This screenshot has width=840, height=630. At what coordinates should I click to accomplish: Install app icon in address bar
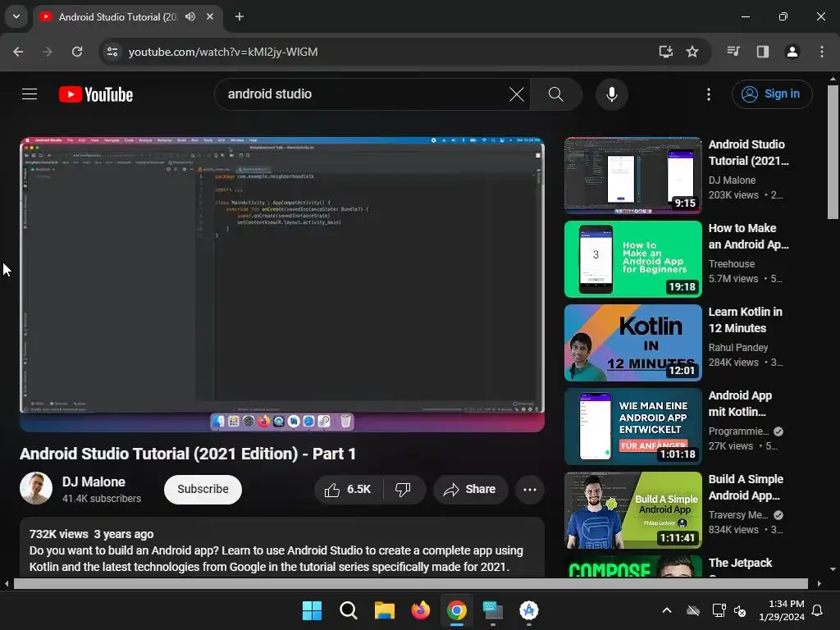coord(665,52)
